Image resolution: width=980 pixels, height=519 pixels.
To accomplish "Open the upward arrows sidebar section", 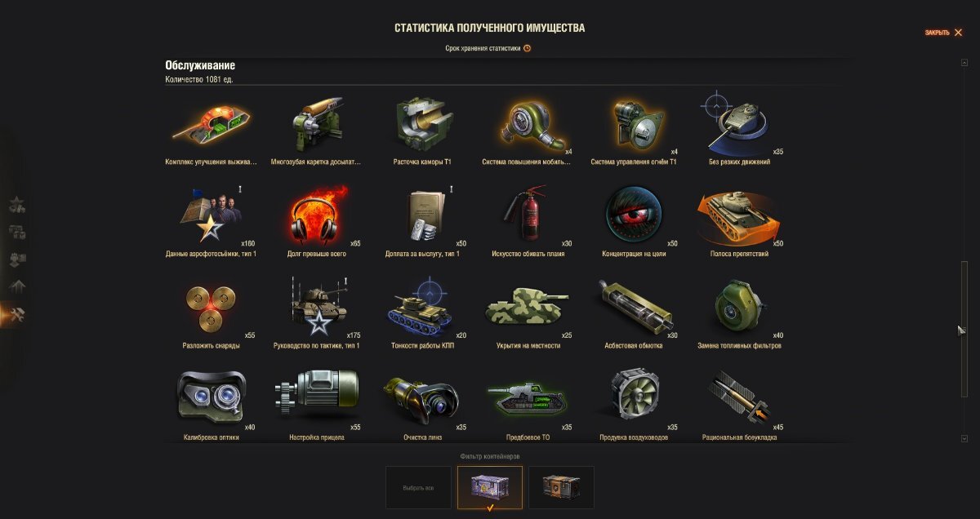I will point(16,287).
